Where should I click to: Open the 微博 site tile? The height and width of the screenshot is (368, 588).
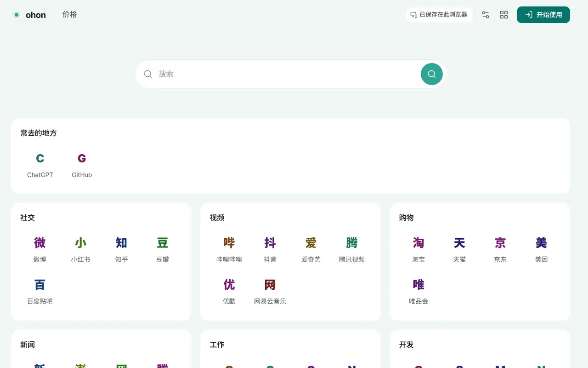pos(40,250)
